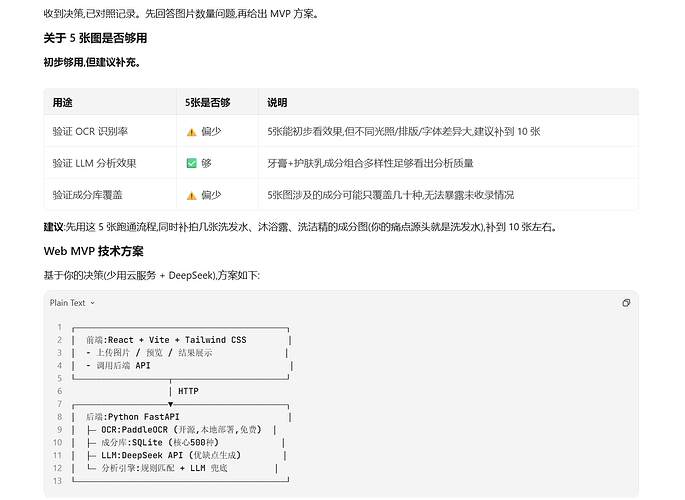
Task: Select the heading Web MVP 技术方案
Action: (93, 252)
